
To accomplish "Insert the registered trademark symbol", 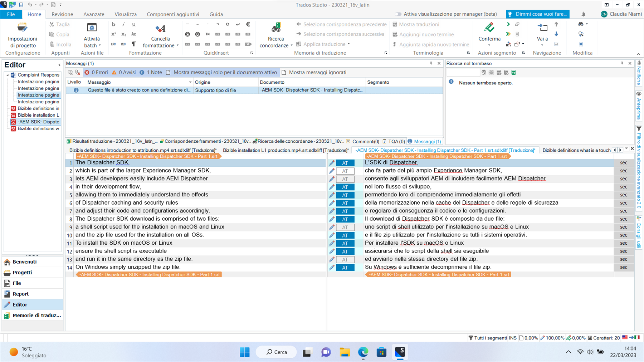I will coord(197,34).
